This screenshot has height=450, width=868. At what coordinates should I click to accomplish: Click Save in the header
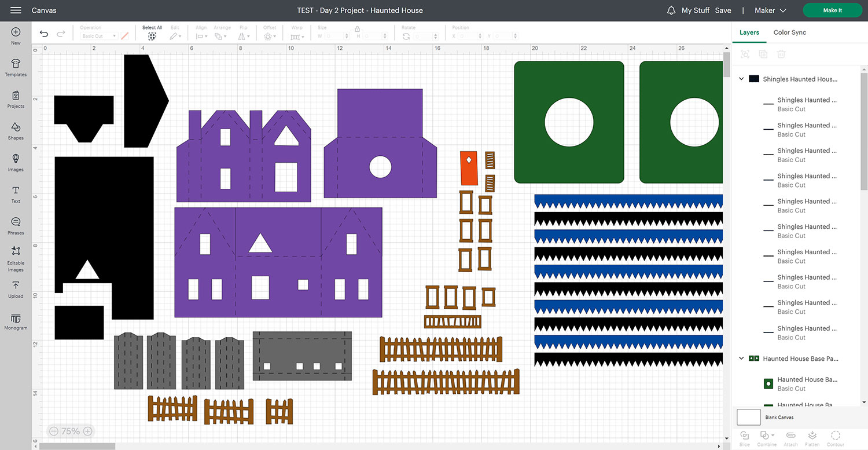[x=723, y=10]
